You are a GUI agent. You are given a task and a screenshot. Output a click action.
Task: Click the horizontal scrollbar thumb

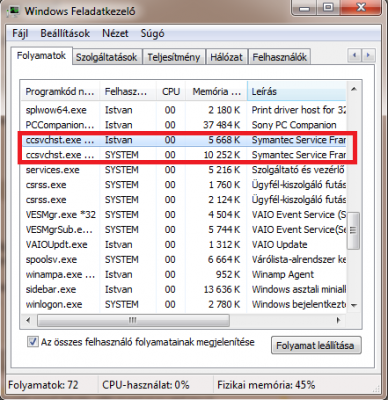(133, 320)
